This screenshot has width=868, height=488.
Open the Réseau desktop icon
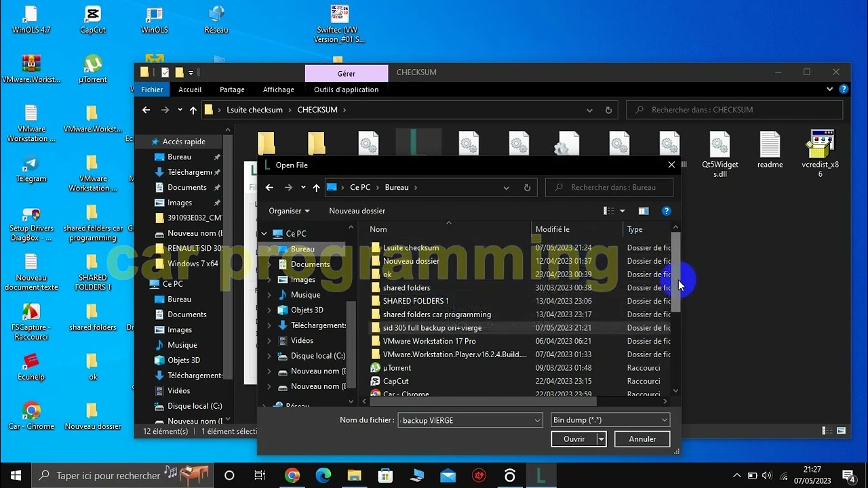pyautogui.click(x=216, y=20)
